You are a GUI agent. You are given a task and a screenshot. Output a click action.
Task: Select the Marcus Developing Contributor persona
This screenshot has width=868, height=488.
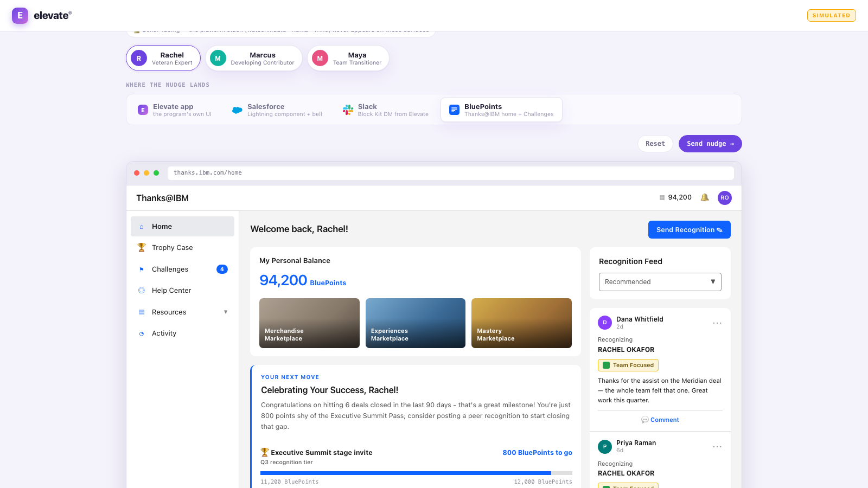(253, 58)
